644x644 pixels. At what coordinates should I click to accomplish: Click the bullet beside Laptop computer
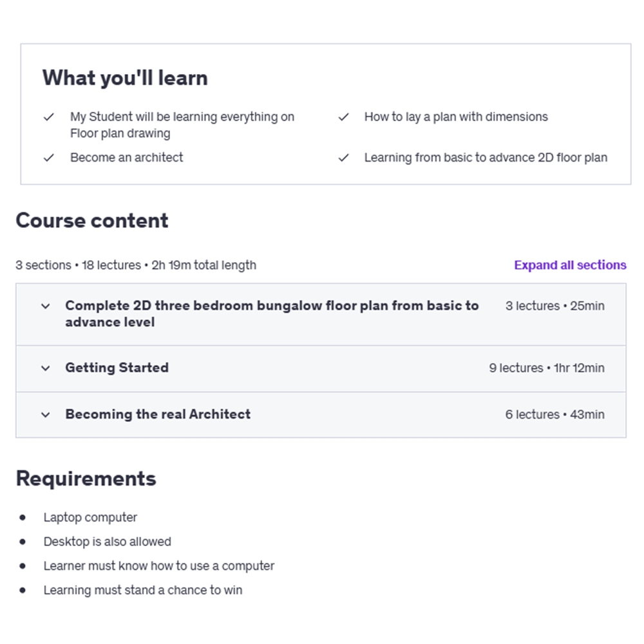(23, 517)
